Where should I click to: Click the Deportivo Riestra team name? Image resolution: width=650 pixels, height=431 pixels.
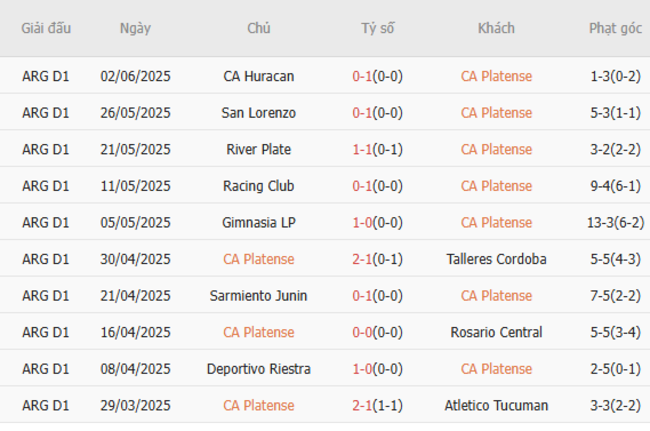[x=258, y=369]
